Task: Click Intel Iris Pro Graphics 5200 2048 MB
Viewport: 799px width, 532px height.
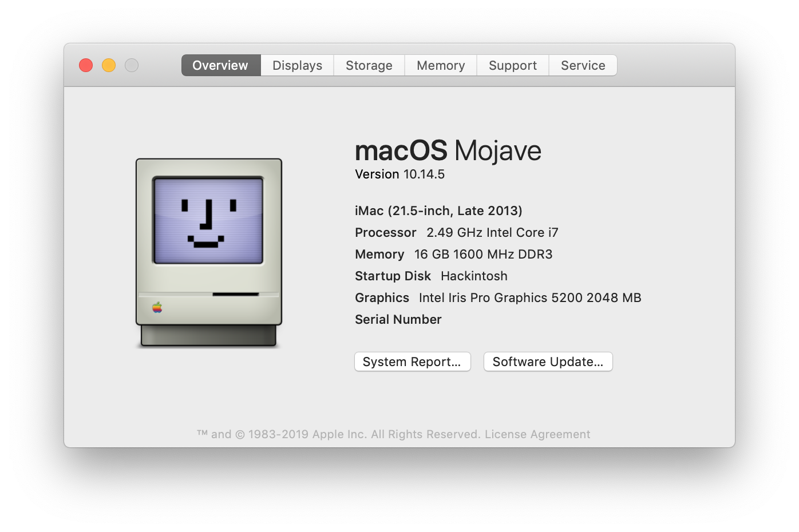Action: (530, 297)
